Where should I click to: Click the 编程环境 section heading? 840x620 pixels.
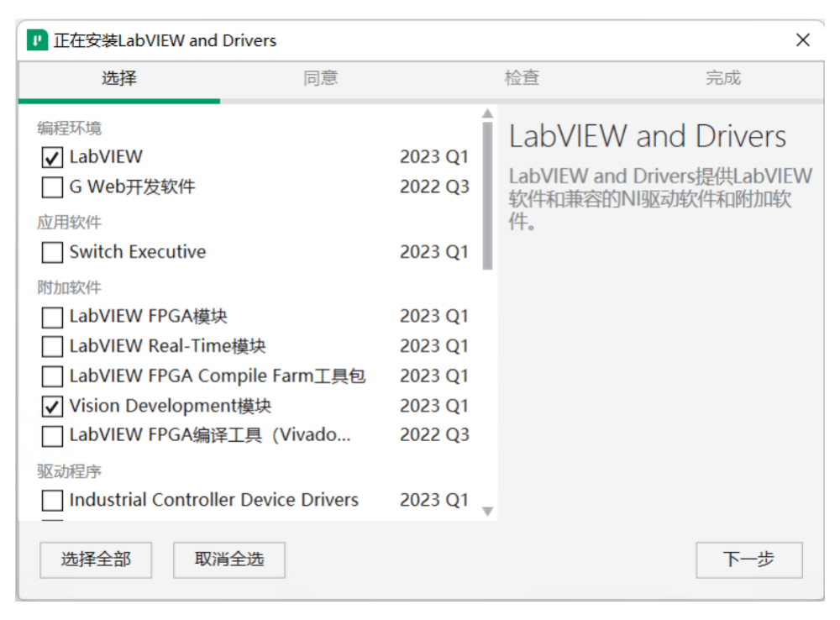point(69,128)
